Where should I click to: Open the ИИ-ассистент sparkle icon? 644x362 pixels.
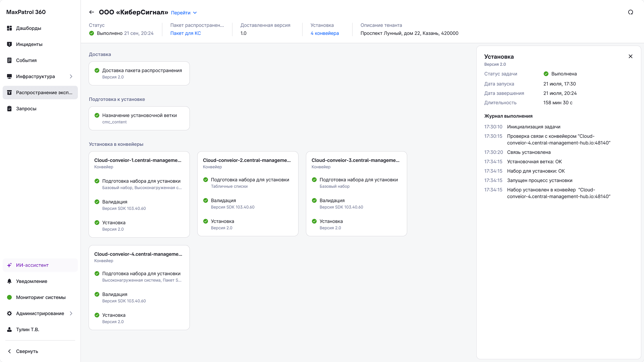point(9,265)
